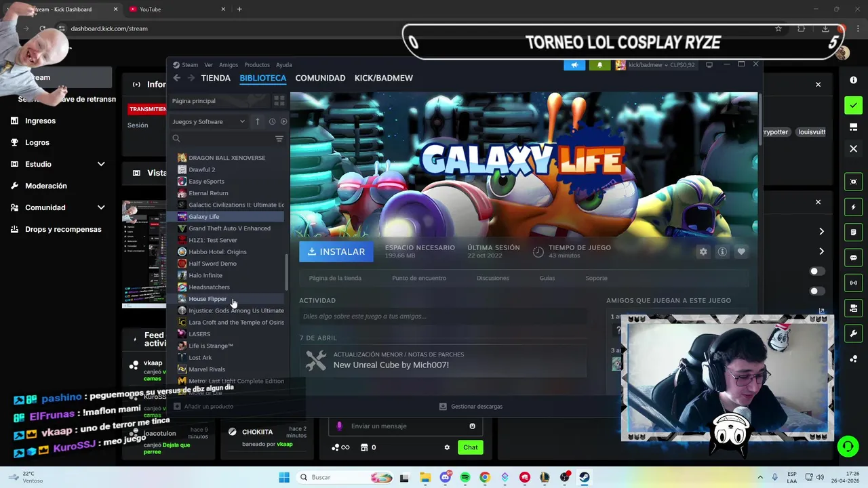
Task: Click the Steam announcements megaphone icon
Action: click(574, 65)
